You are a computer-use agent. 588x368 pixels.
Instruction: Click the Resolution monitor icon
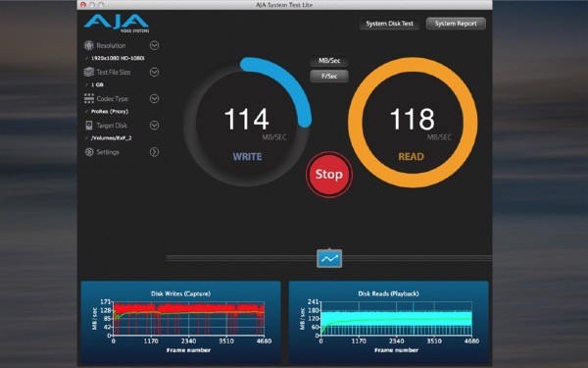pyautogui.click(x=89, y=45)
